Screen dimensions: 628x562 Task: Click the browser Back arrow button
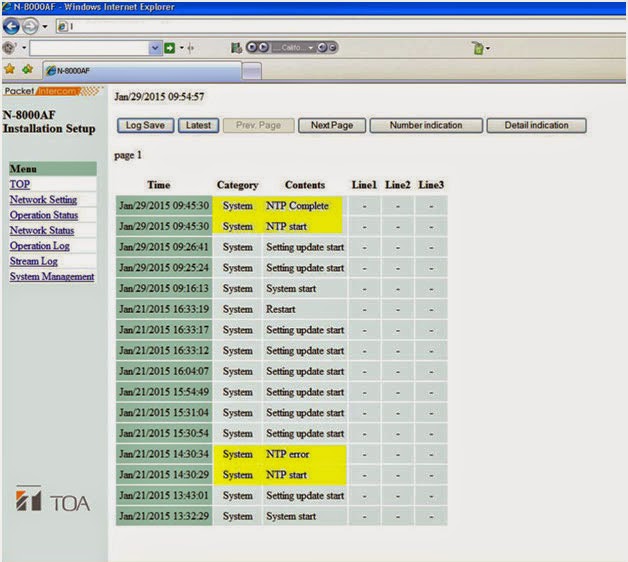tap(11, 27)
